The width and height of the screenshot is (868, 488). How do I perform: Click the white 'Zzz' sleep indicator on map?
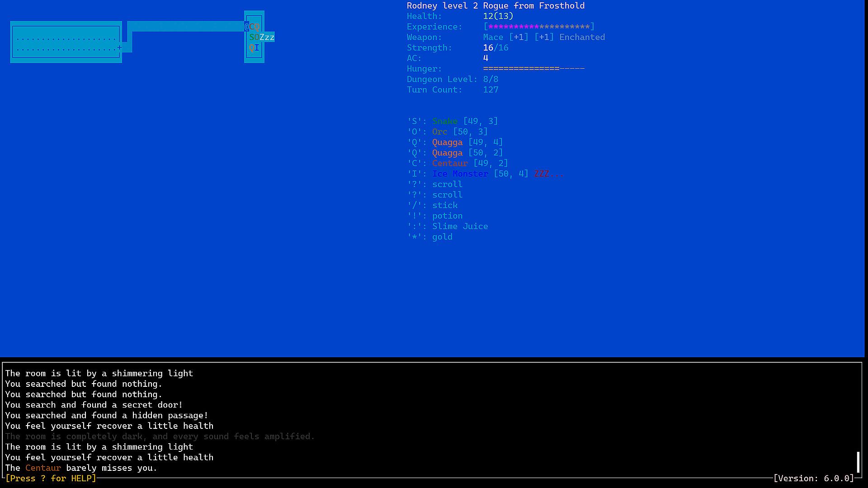click(267, 37)
